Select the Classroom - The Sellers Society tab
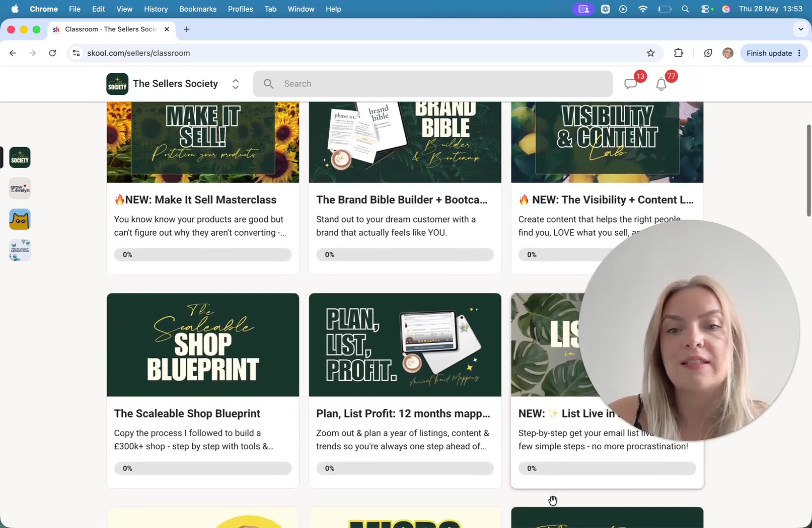 click(111, 29)
